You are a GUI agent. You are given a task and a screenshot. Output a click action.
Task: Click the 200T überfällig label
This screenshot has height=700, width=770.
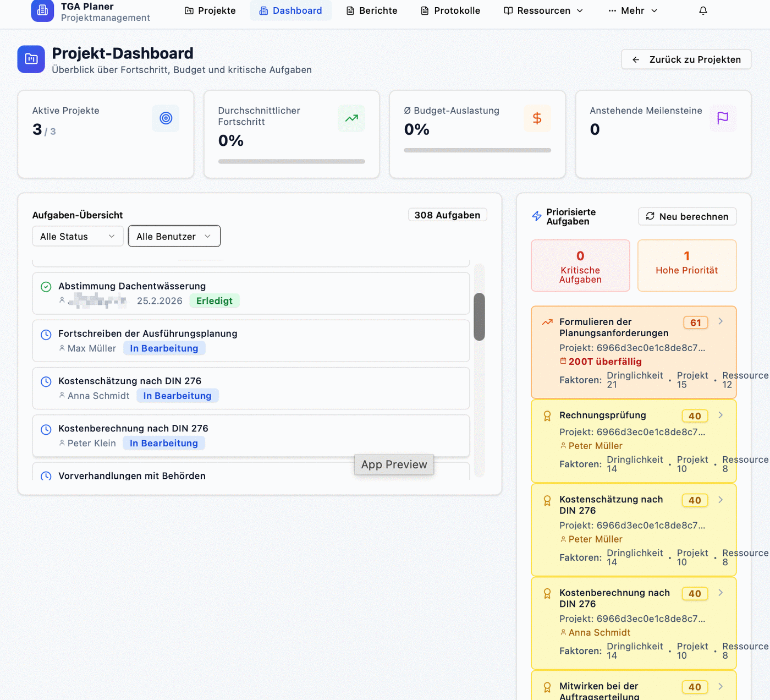click(605, 362)
